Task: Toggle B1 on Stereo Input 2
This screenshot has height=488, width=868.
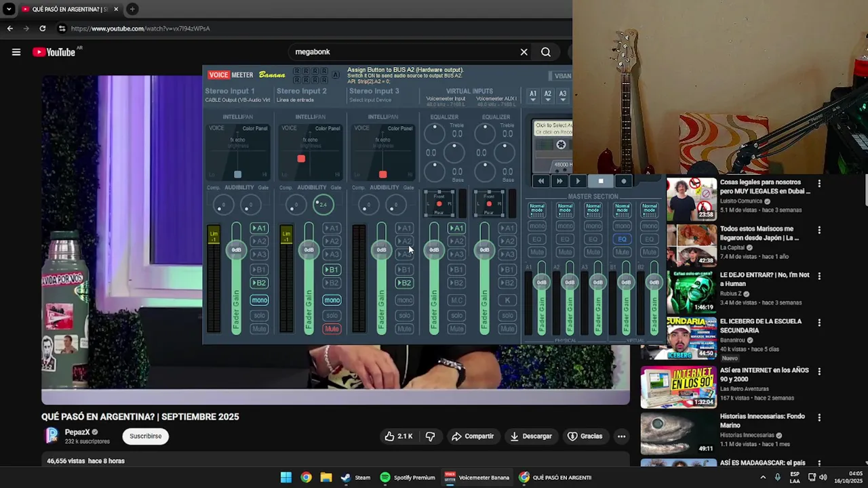Action: click(x=332, y=270)
